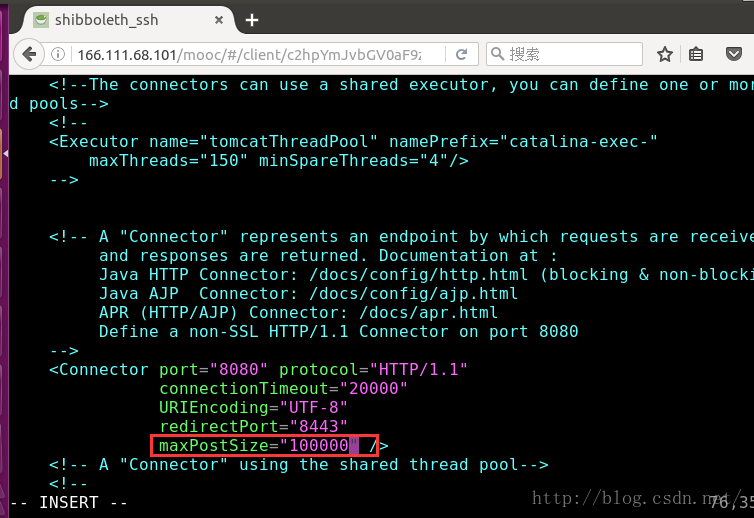
Task: Show site information for the address
Action: click(x=58, y=54)
